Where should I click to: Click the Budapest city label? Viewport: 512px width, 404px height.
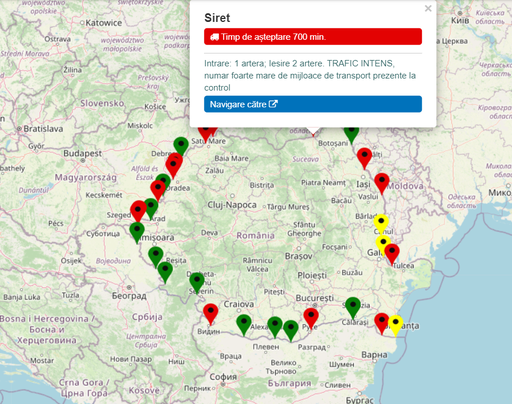click(x=83, y=153)
